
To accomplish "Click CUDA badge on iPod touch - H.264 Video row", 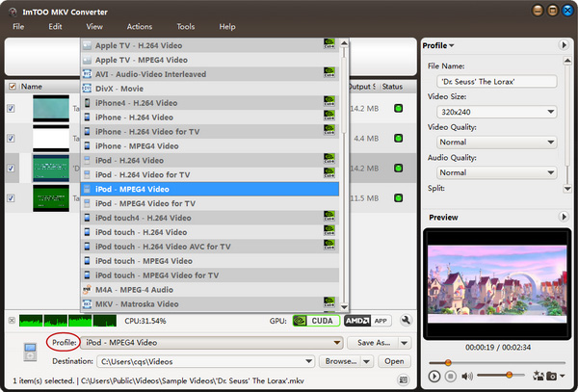I will (329, 230).
